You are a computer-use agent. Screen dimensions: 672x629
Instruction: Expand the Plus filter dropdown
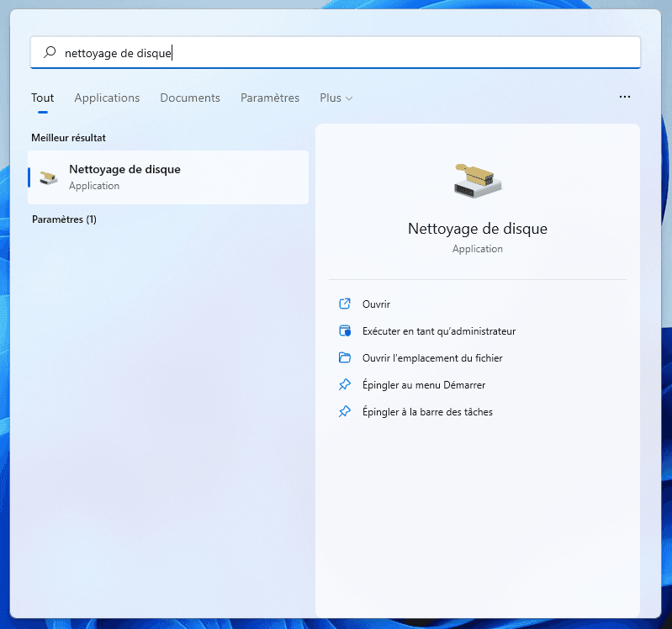tap(336, 98)
